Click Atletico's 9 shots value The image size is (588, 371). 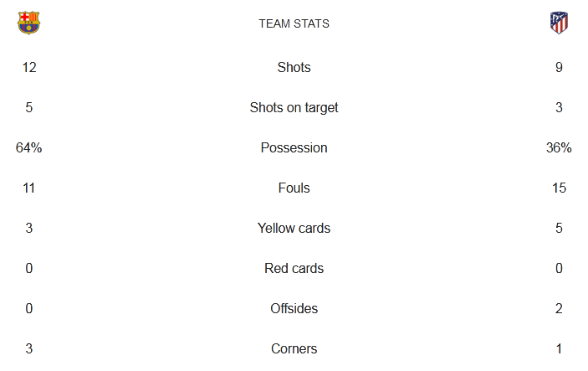click(559, 67)
